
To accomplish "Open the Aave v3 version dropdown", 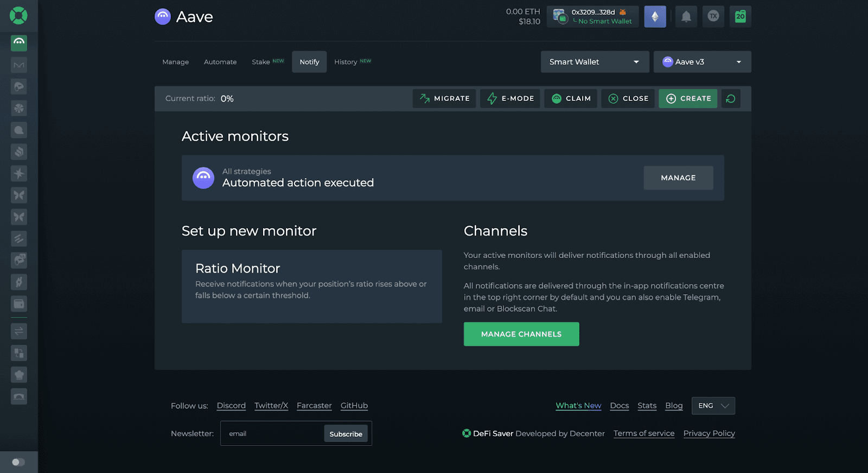I will pos(702,62).
